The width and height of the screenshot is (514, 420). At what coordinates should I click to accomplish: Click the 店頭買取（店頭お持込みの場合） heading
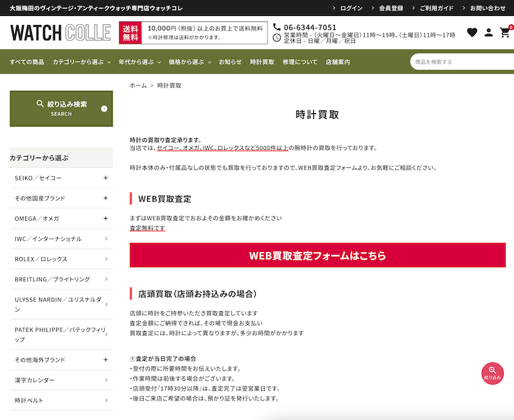(x=197, y=294)
